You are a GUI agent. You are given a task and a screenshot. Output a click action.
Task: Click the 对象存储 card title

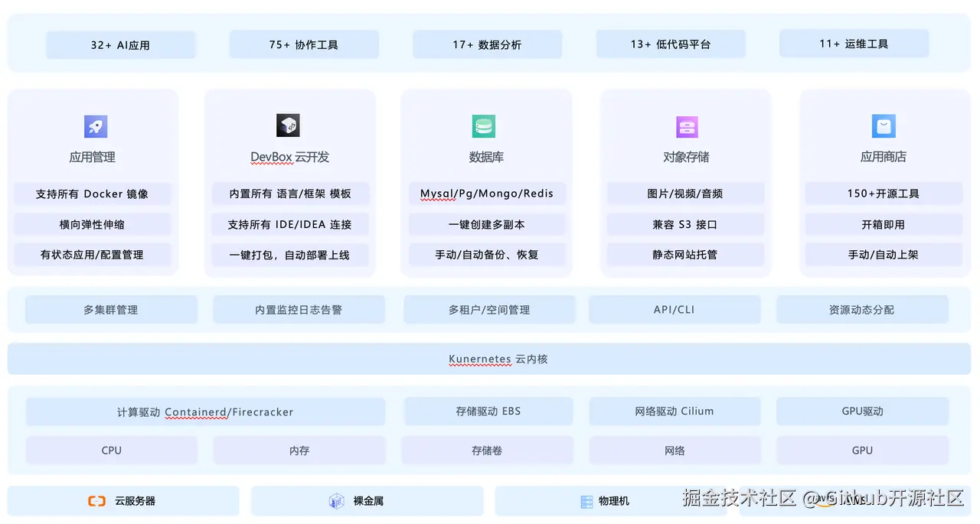[686, 157]
